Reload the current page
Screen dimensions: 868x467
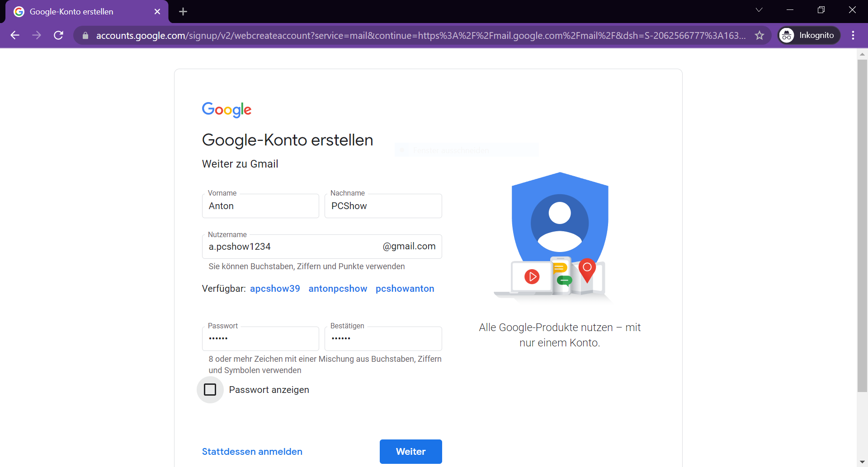tap(58, 35)
